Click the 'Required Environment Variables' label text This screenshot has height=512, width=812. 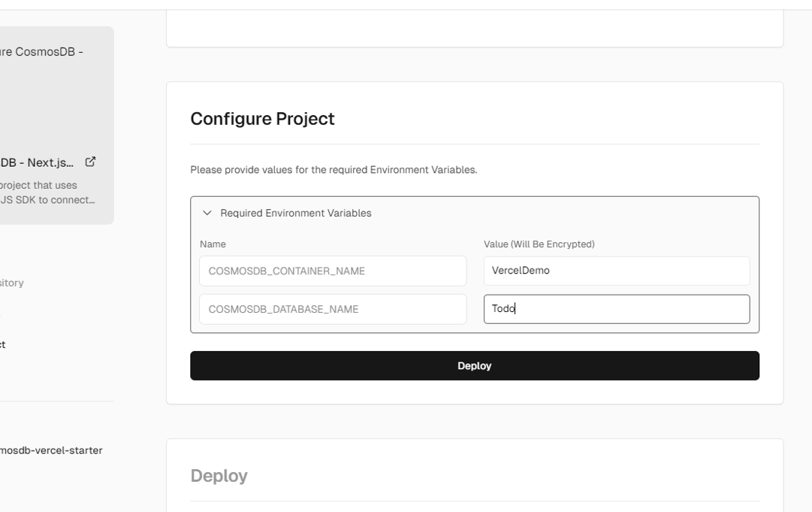click(296, 213)
